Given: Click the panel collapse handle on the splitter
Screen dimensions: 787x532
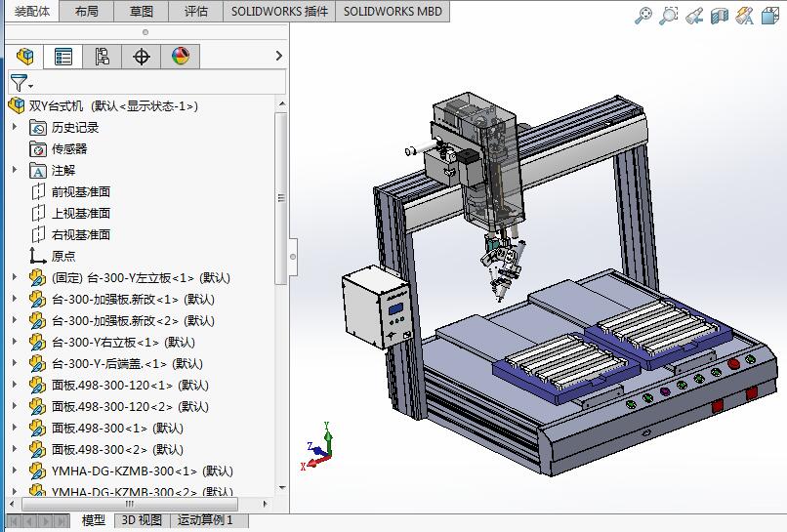Looking at the screenshot, I should coord(293,257).
